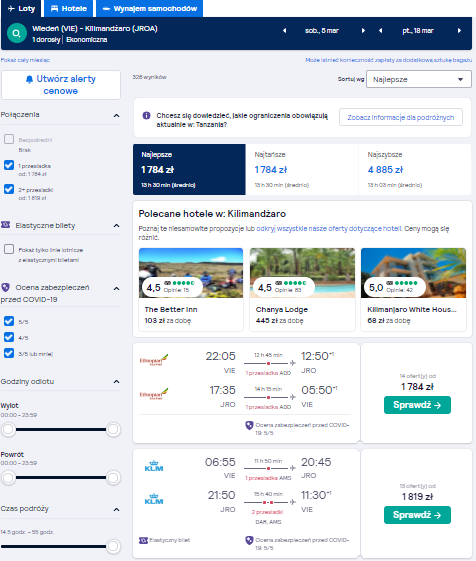The height and width of the screenshot is (561, 476).
Task: Go to previous return date arrow
Action: [x=380, y=31]
